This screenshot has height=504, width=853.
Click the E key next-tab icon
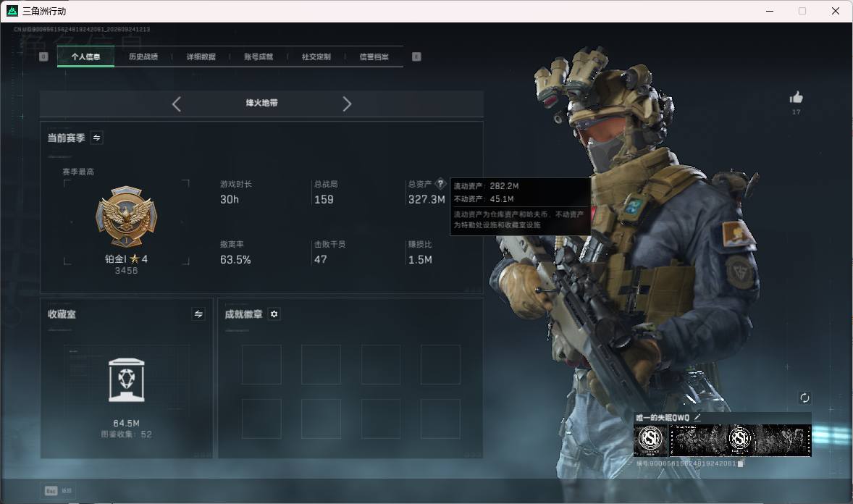416,56
